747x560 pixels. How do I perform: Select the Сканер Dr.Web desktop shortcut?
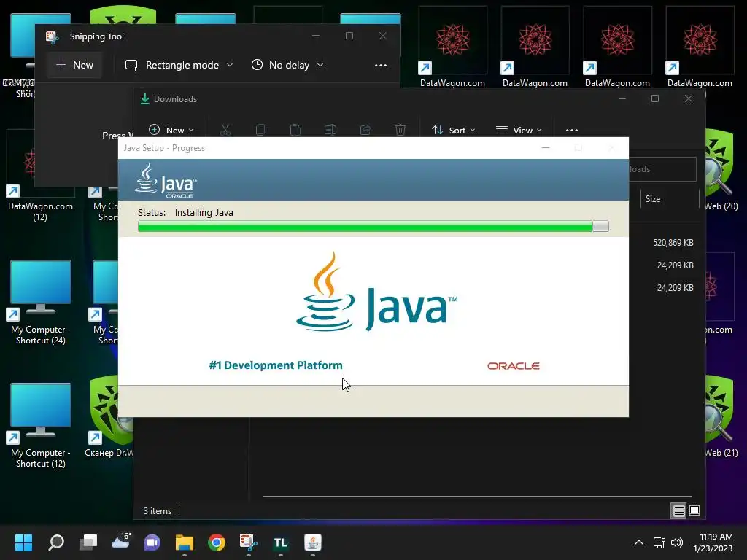(109, 416)
